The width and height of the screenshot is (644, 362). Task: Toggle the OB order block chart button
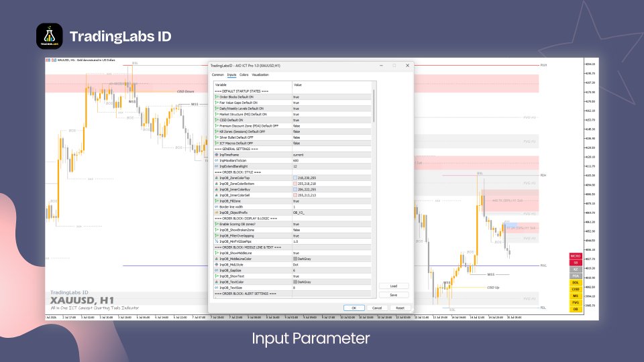pos(576,309)
